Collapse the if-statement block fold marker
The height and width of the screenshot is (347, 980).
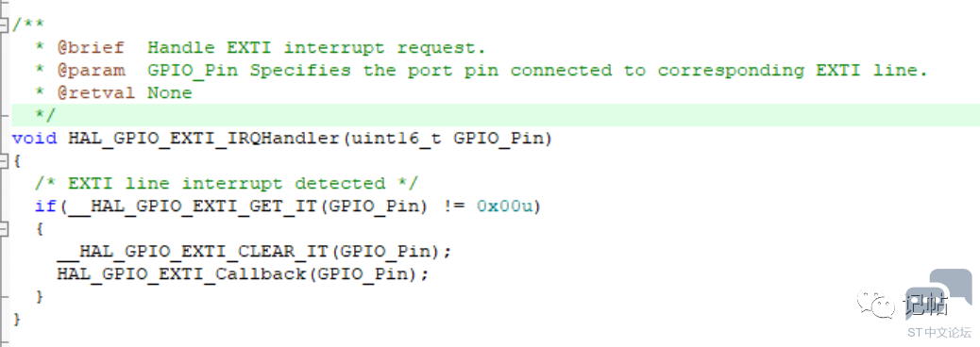click(x=4, y=229)
